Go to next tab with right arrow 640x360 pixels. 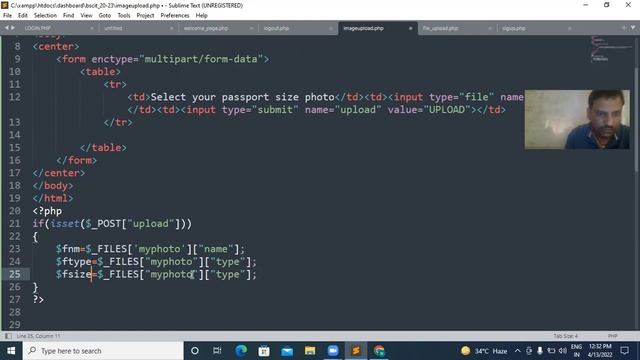[13, 28]
